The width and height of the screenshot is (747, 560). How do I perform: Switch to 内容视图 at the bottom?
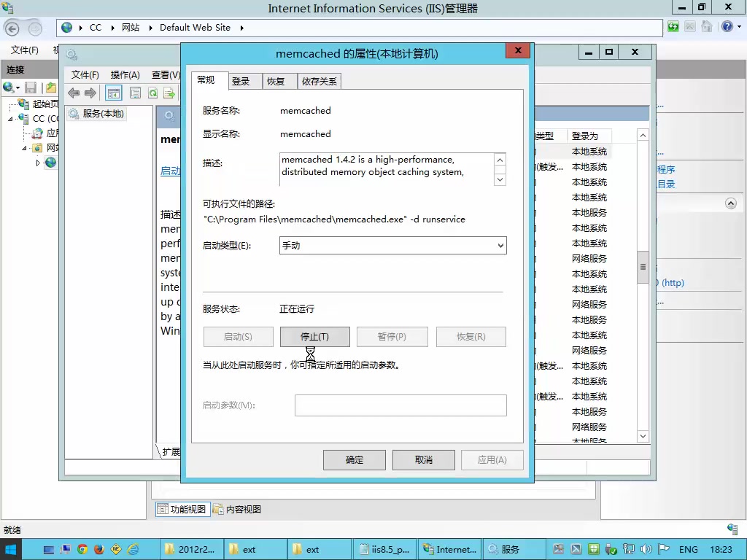click(237, 509)
